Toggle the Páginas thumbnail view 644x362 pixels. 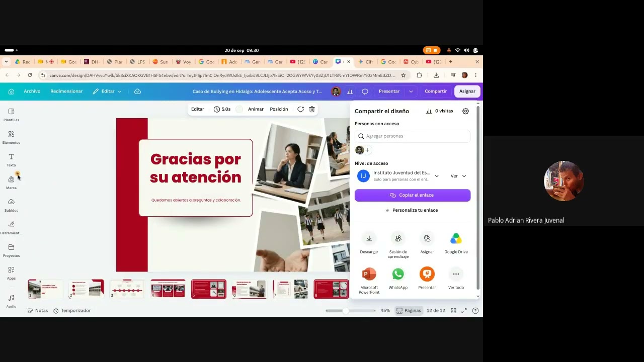[x=409, y=311]
